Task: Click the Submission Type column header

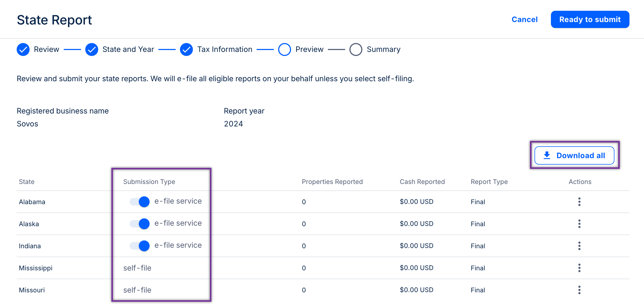Action: pyautogui.click(x=149, y=182)
